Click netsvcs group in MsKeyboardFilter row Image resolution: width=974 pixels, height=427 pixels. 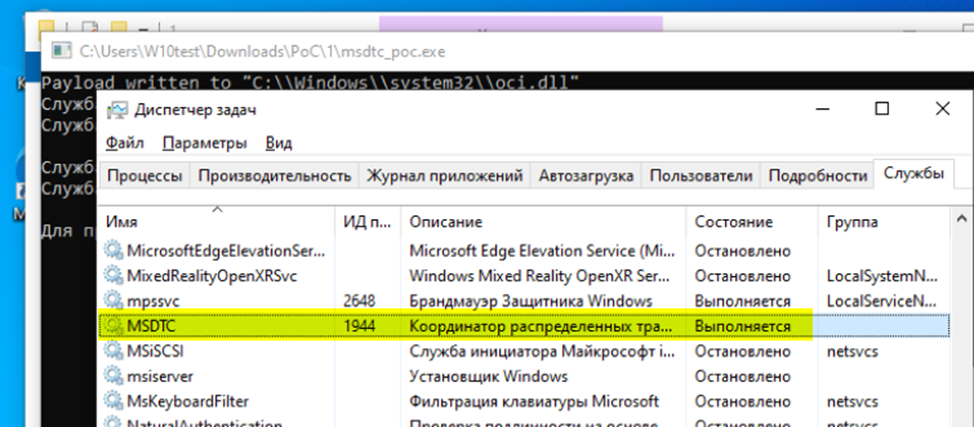point(852,402)
